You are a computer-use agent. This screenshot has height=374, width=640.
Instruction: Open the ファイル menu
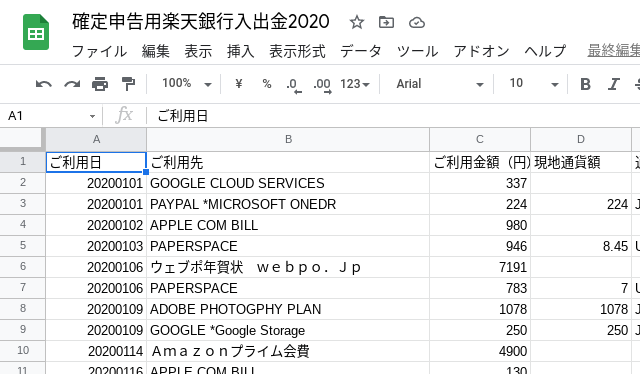100,51
